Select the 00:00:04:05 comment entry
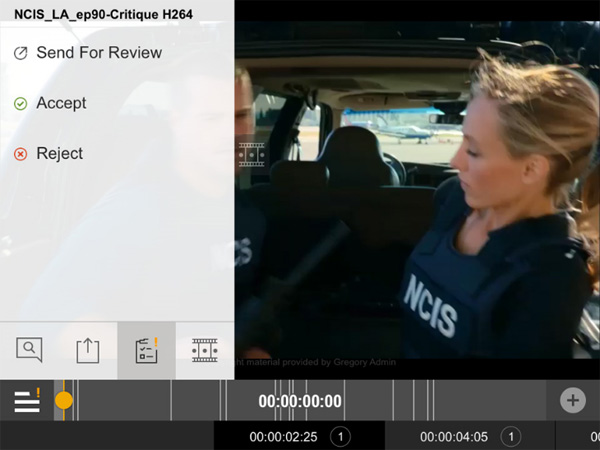The width and height of the screenshot is (600, 450). click(x=470, y=436)
